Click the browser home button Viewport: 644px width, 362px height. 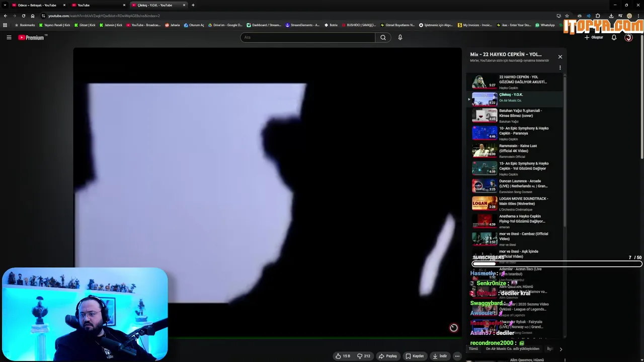pos(33,16)
